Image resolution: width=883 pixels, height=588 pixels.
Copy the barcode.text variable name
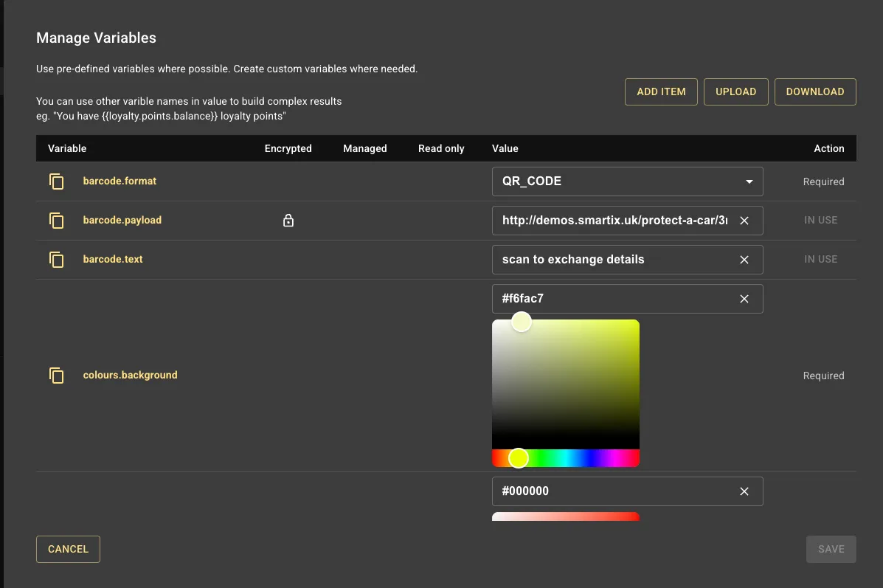(x=56, y=260)
